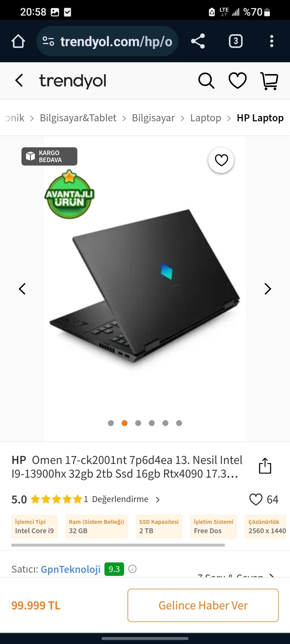
Task: Show next product image with right arrow
Action: tap(268, 289)
